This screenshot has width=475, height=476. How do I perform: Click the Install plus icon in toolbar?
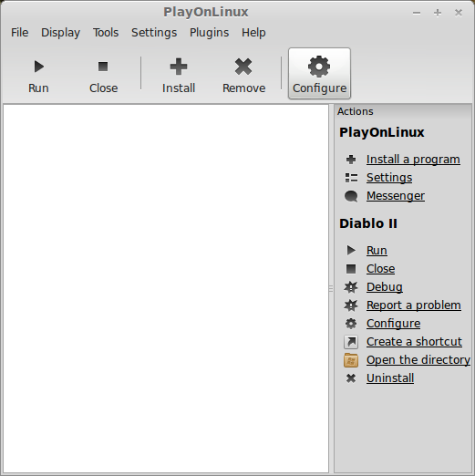(179, 67)
